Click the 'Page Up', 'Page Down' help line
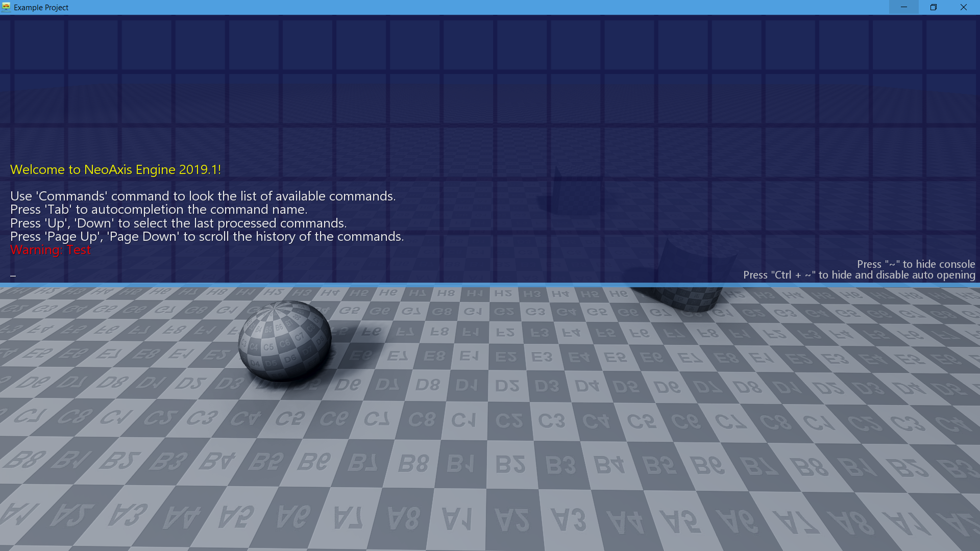 click(207, 237)
